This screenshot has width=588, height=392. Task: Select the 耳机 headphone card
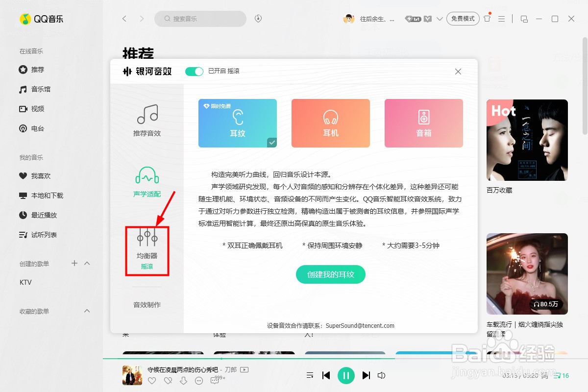(331, 123)
